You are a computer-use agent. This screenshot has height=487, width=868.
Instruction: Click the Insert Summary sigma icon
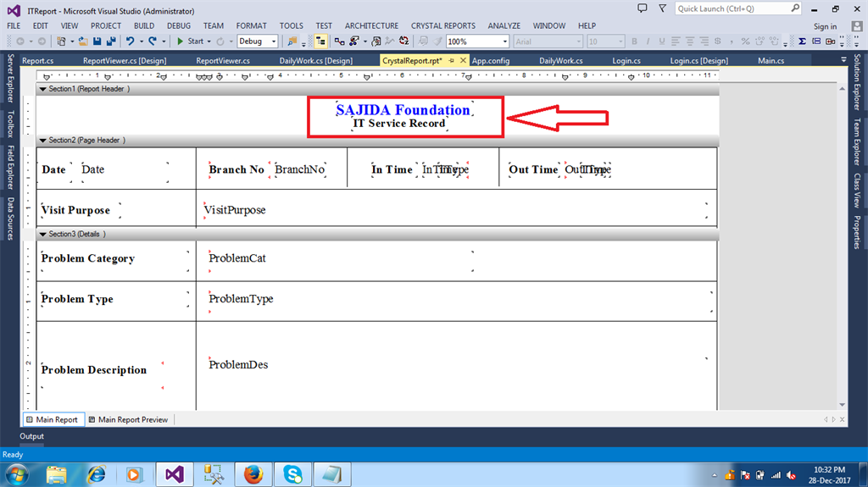tap(802, 41)
